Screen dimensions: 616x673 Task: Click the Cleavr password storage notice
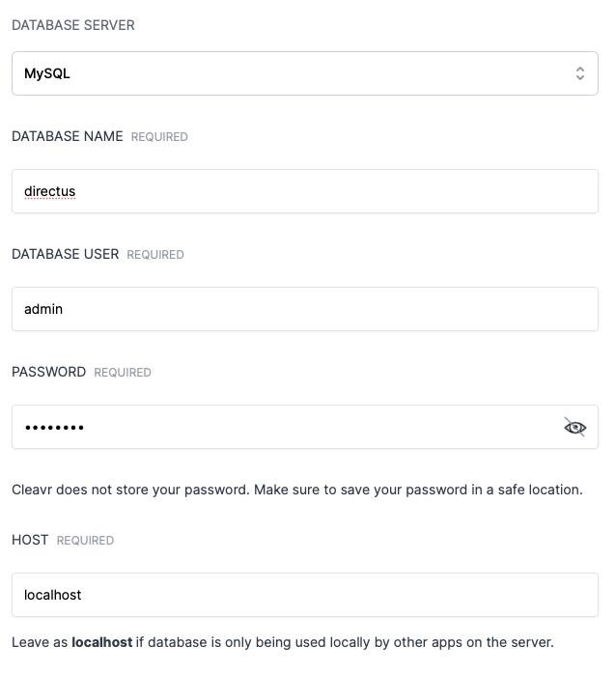297,490
